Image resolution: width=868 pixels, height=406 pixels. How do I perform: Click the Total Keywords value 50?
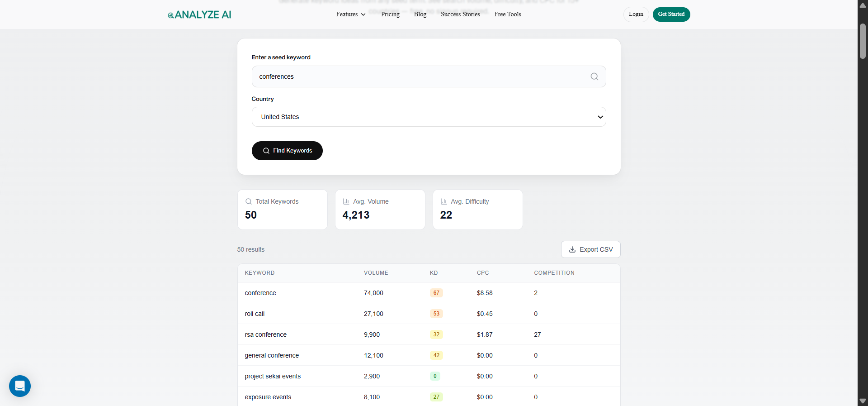(251, 215)
